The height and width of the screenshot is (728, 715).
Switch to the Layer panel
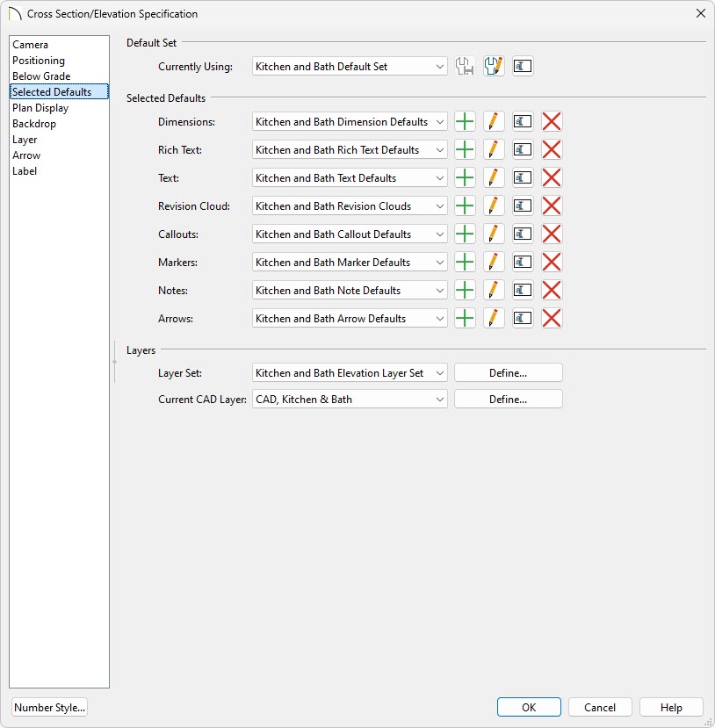59,140
